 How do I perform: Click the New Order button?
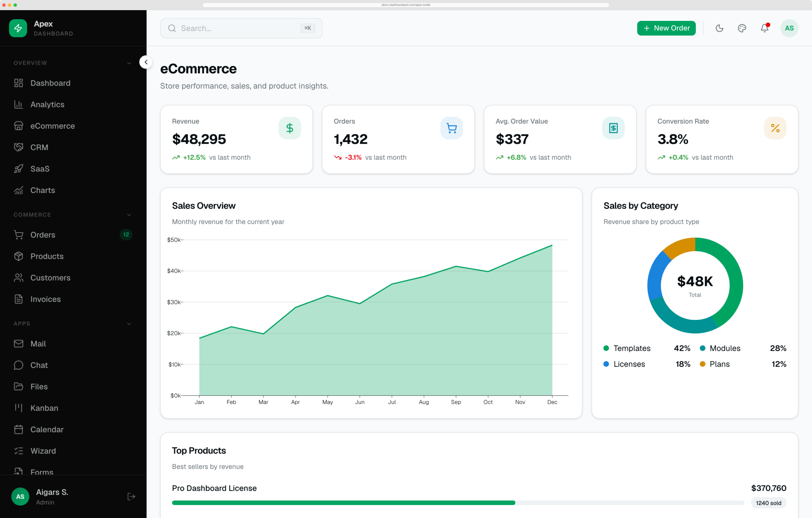click(666, 28)
